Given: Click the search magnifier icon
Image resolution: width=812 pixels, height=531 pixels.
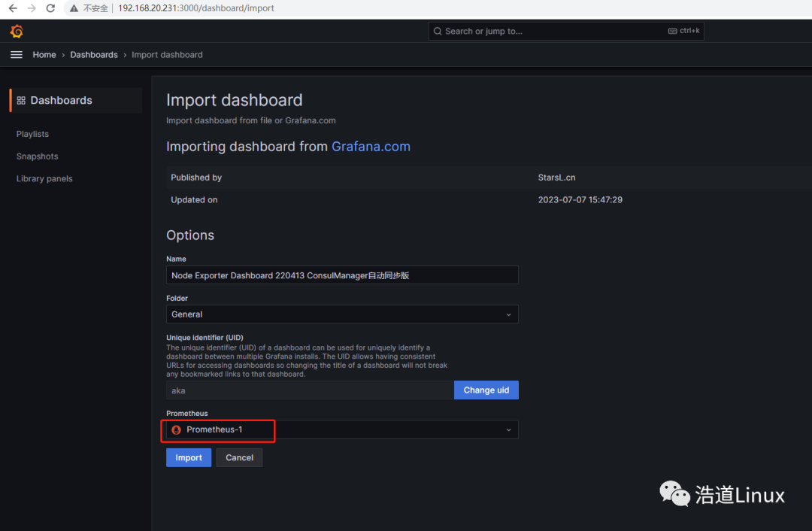Looking at the screenshot, I should pyautogui.click(x=438, y=31).
